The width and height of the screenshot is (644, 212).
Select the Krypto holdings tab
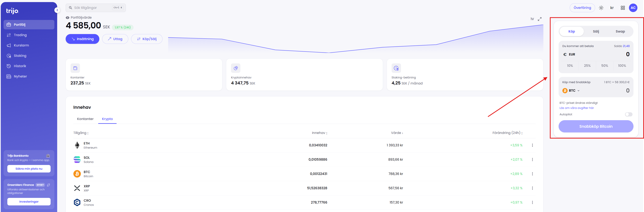[107, 119]
